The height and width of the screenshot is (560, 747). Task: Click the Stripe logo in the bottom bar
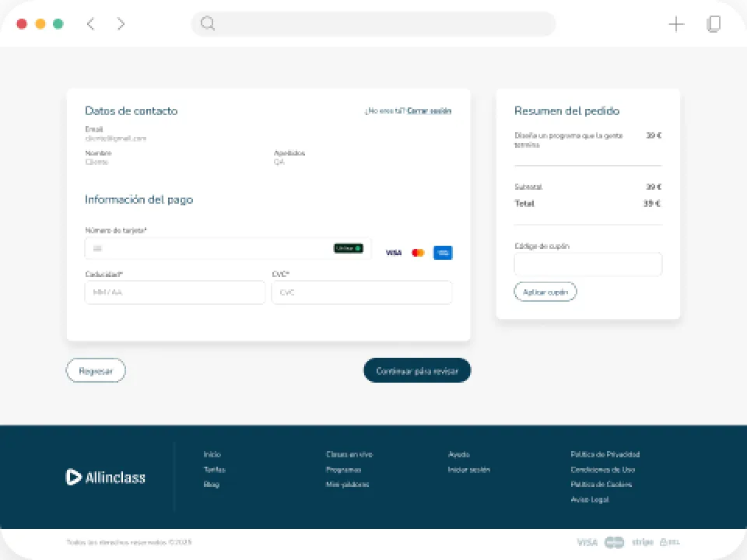tap(642, 542)
